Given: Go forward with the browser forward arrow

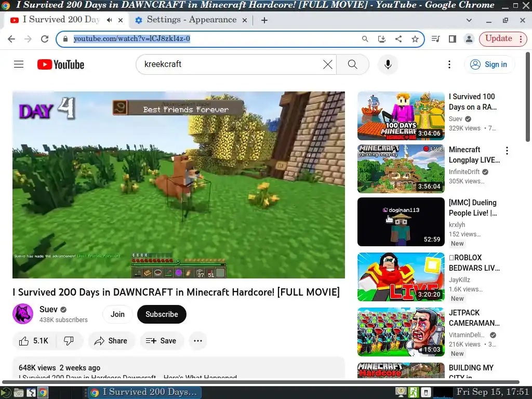Looking at the screenshot, I should pos(28,39).
